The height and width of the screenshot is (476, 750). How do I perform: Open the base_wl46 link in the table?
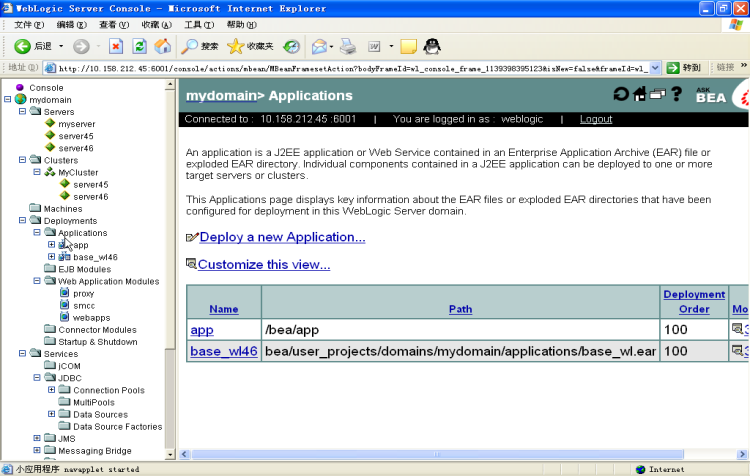tap(224, 351)
